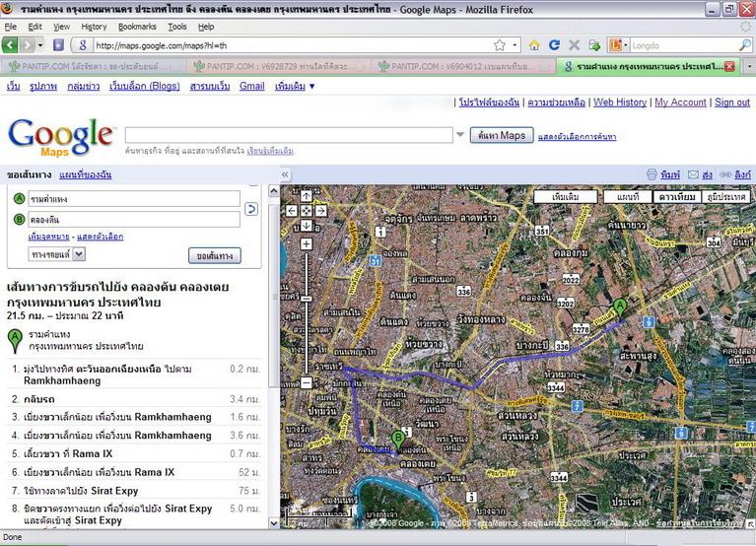Click the ขอเส้นทาง get directions button
The image size is (756, 546).
click(x=215, y=256)
